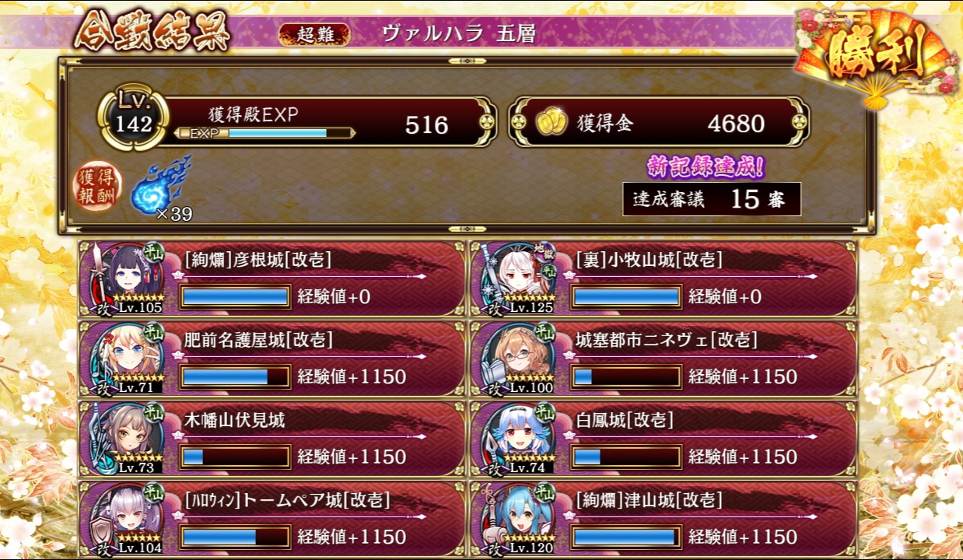The image size is (963, 560).
Task: Open the 肥前名護屋城[改壱] character portrait
Action: tap(126, 359)
